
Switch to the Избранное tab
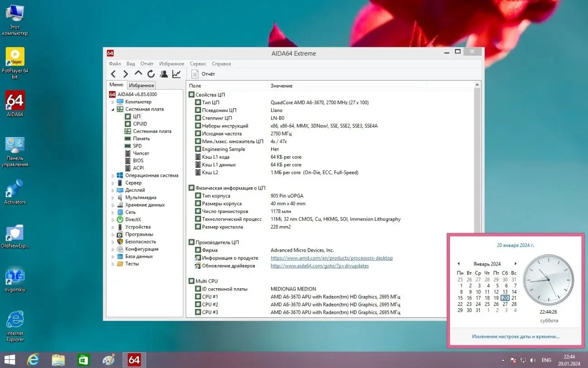pos(141,84)
